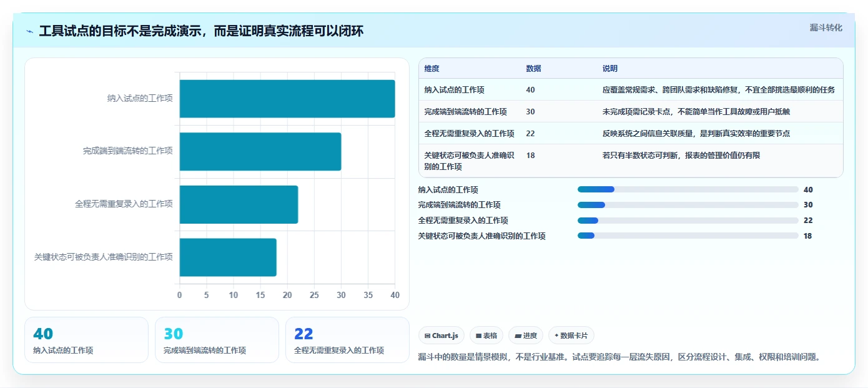Click progress list label 关键状态可被负责人准确识别的工作项
The width and height of the screenshot is (868, 388).
click(482, 236)
